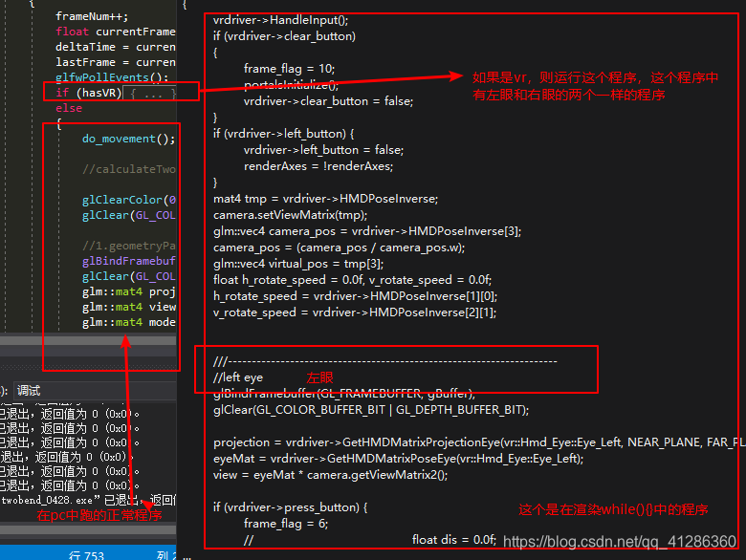Click the twobend_0428.exe output line

pos(88,500)
